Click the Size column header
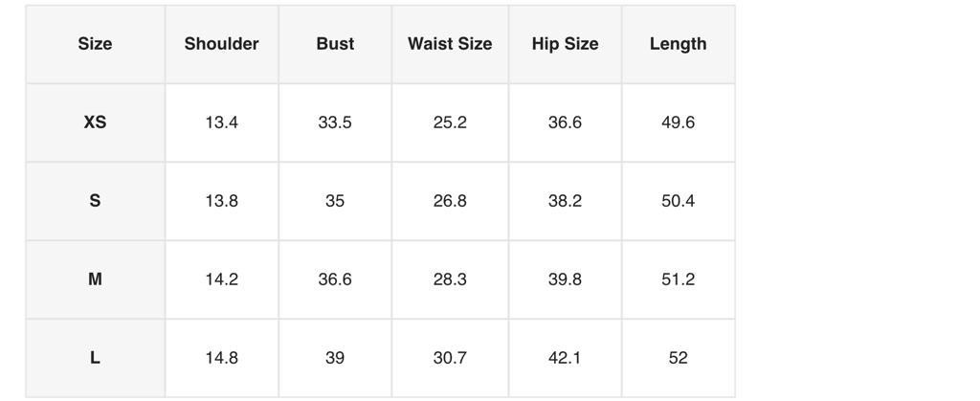 [95, 44]
